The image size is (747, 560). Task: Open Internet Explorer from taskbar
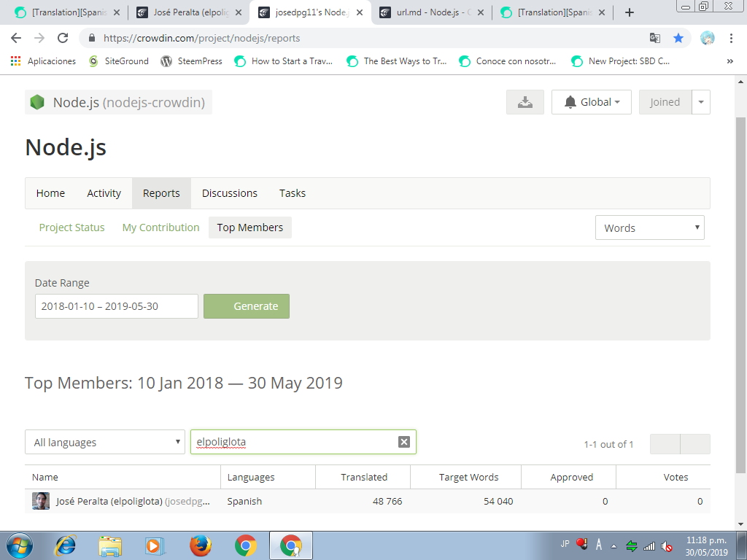click(x=65, y=545)
